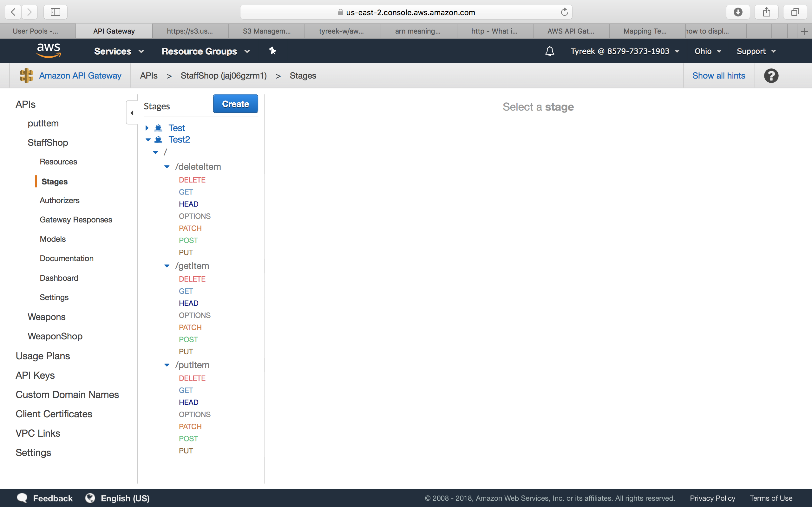
Task: Click the Show all hints link
Action: (x=718, y=76)
